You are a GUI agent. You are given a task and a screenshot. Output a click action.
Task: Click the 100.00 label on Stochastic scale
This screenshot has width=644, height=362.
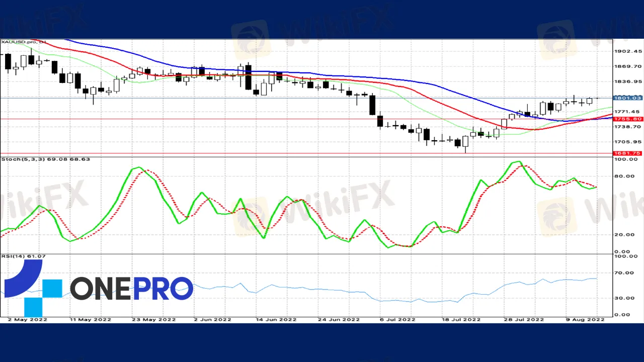coord(626,159)
